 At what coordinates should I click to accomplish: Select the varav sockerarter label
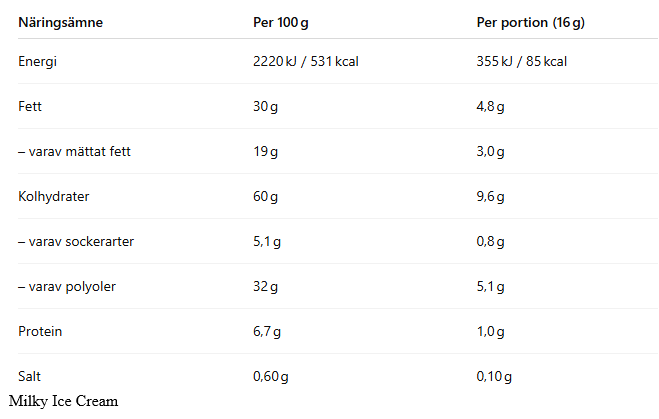point(76,241)
